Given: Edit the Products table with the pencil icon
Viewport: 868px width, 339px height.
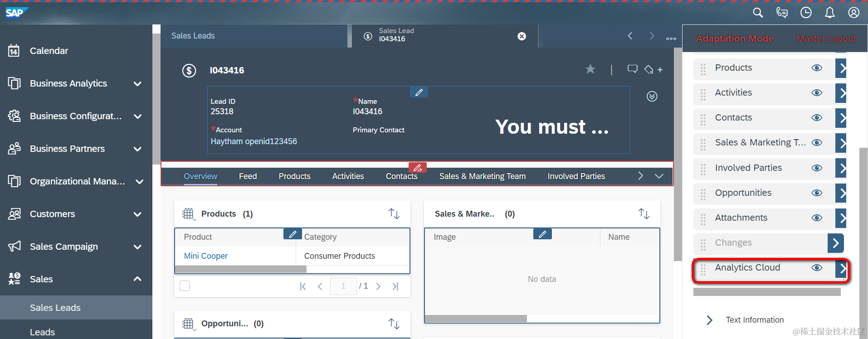Looking at the screenshot, I should pos(293,234).
